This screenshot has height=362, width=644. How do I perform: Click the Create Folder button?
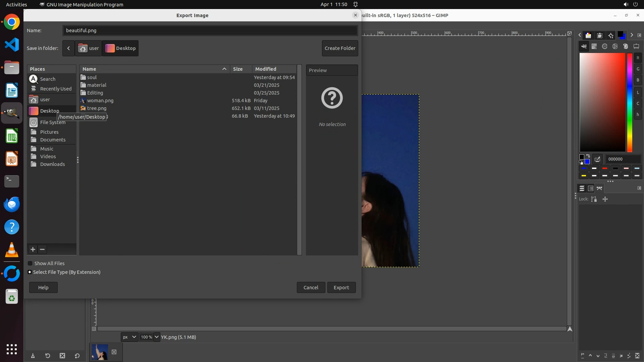pyautogui.click(x=340, y=48)
